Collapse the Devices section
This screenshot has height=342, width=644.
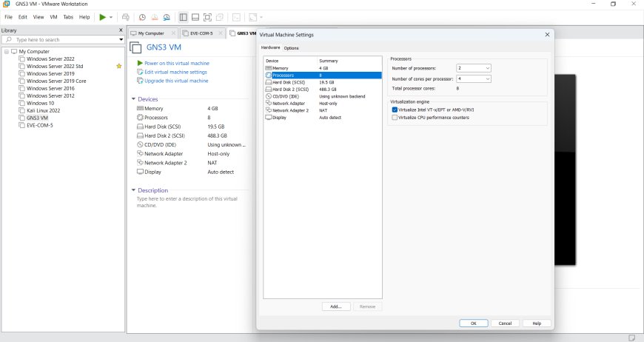pyautogui.click(x=133, y=99)
